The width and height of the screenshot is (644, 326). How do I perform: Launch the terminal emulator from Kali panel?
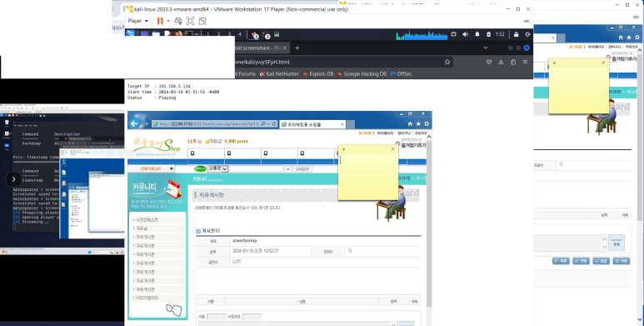pyautogui.click(x=188, y=34)
